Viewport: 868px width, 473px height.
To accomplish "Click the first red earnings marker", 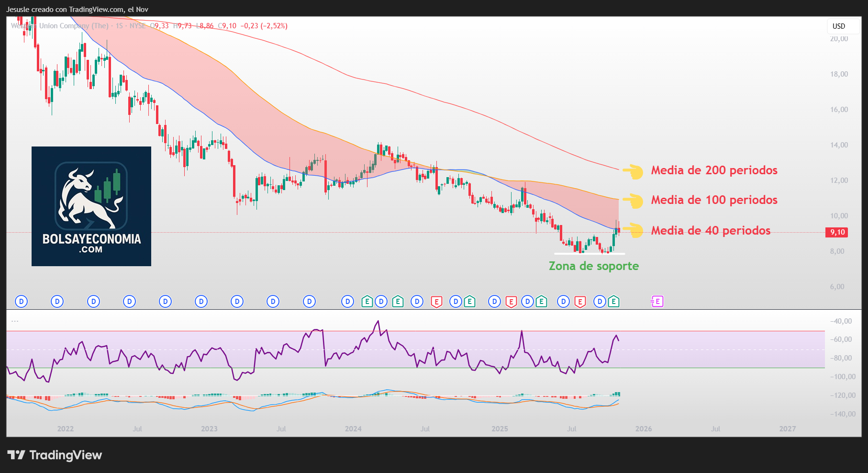I will [x=436, y=302].
